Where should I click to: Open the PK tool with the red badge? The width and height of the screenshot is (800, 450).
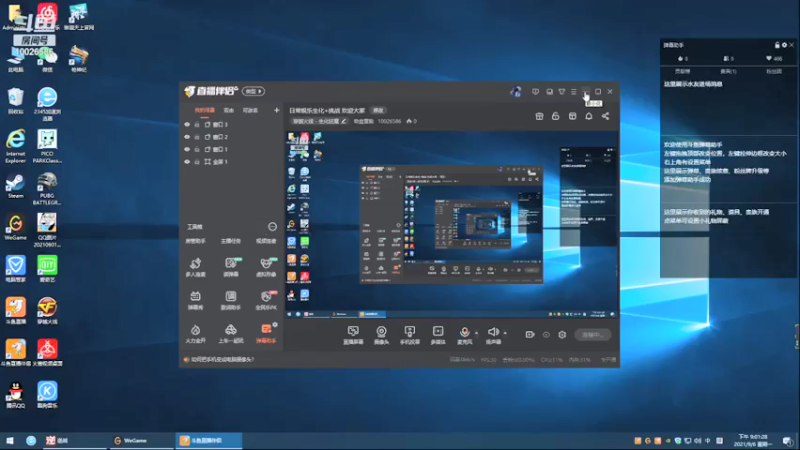click(266, 300)
